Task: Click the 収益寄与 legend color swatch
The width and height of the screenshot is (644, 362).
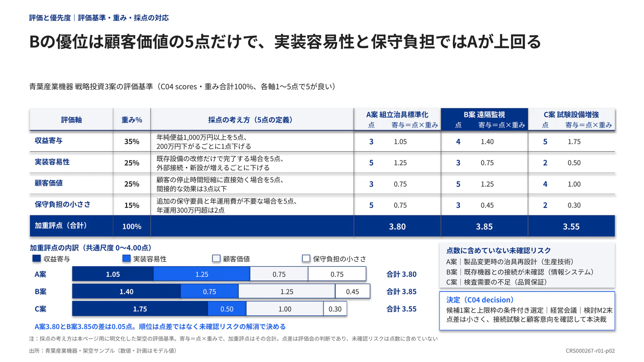Action: coord(37,259)
